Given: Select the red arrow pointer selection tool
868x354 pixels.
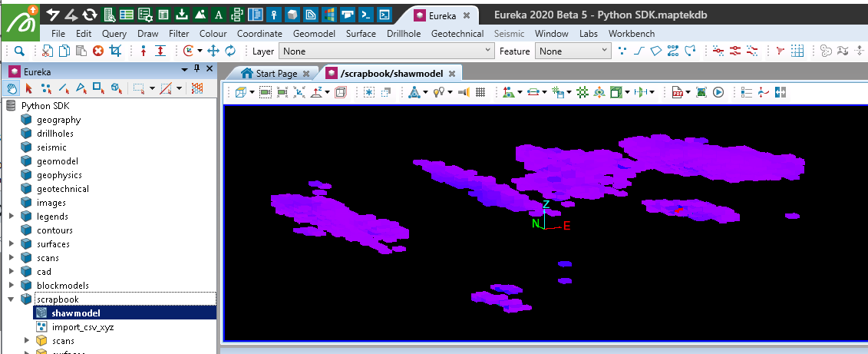Looking at the screenshot, I should coord(29,88).
